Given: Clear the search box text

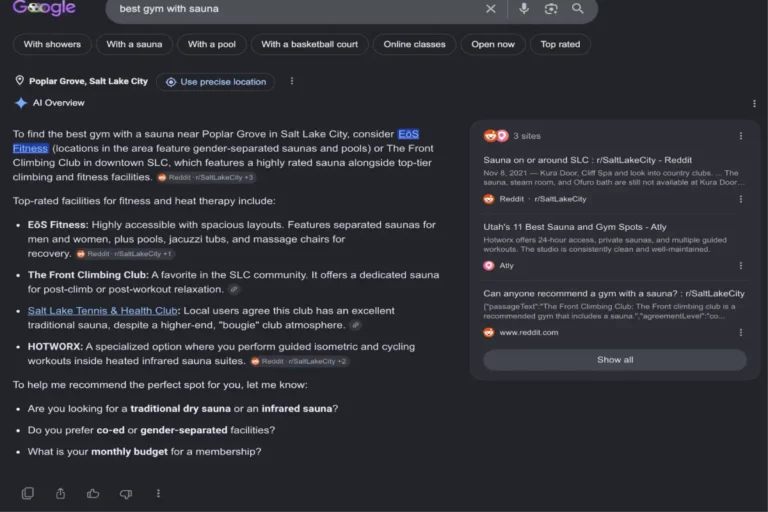Looking at the screenshot, I should point(490,9).
